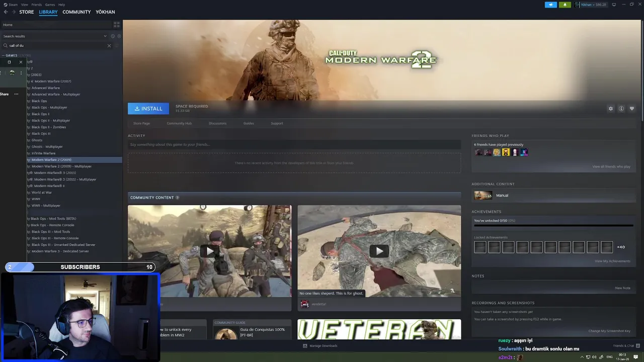Screen dimensions: 644x362
Task: Open Community Content help question icon
Action: point(177,198)
